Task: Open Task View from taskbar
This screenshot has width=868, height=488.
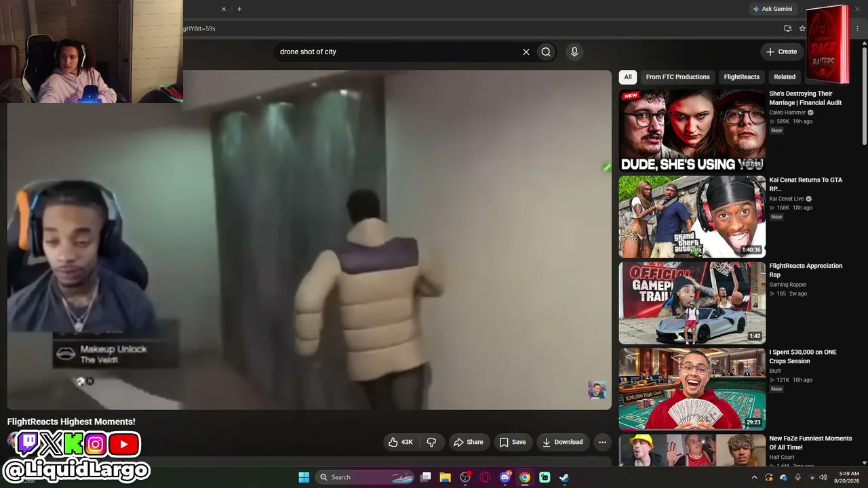Action: (x=426, y=477)
